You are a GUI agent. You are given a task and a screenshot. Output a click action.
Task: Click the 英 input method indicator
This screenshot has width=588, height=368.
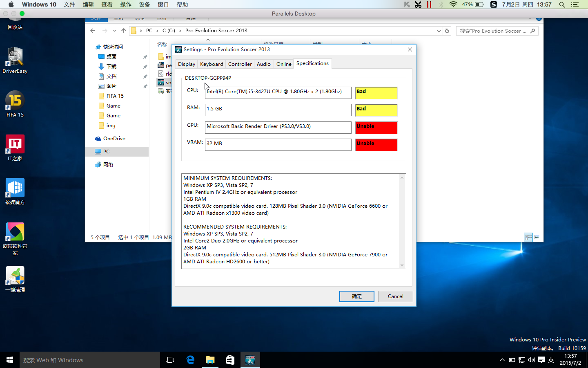pos(551,360)
